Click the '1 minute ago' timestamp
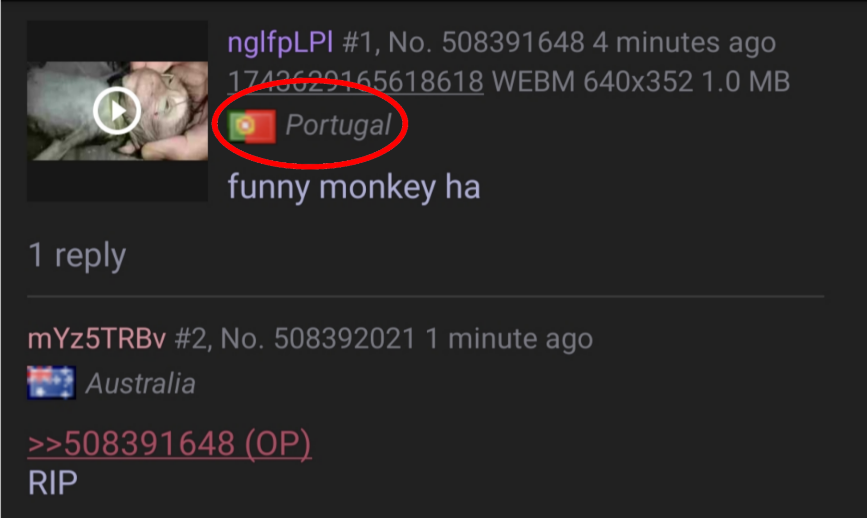 [x=509, y=338]
